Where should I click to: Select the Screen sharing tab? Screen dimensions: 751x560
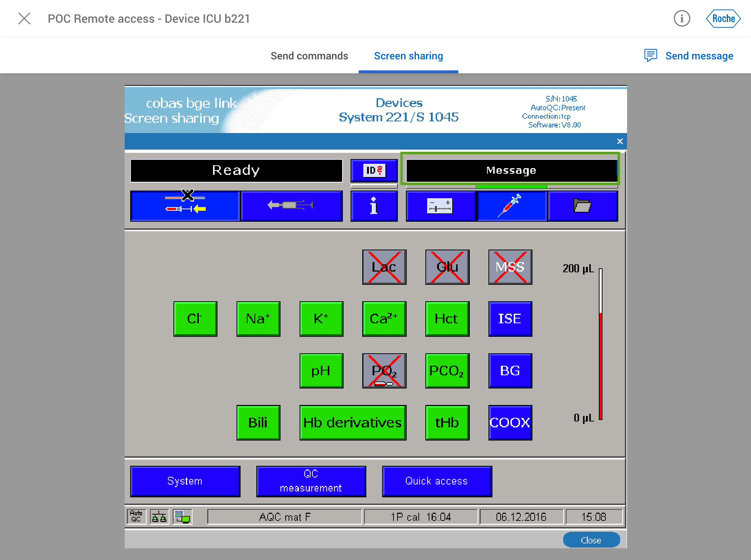(408, 56)
